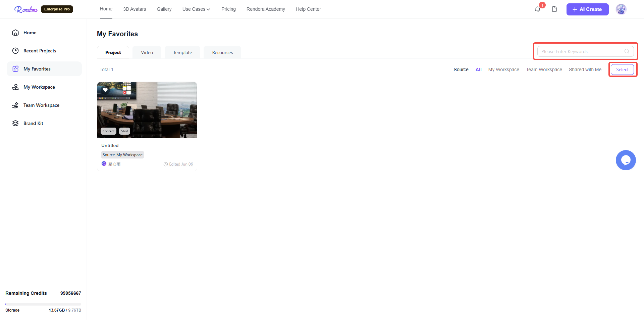Click the Enterprise Pro badge

coord(57,9)
